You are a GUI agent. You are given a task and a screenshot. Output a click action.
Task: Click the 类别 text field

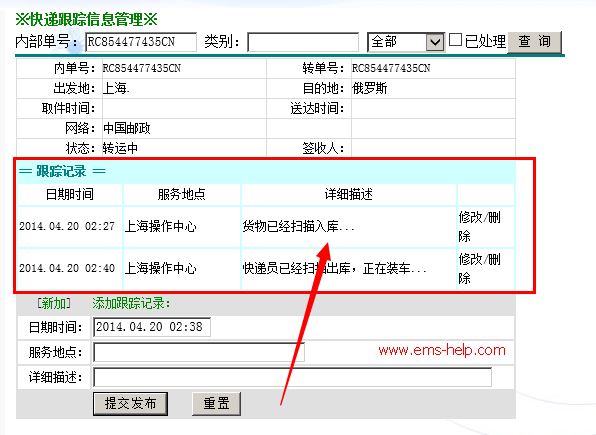click(303, 42)
